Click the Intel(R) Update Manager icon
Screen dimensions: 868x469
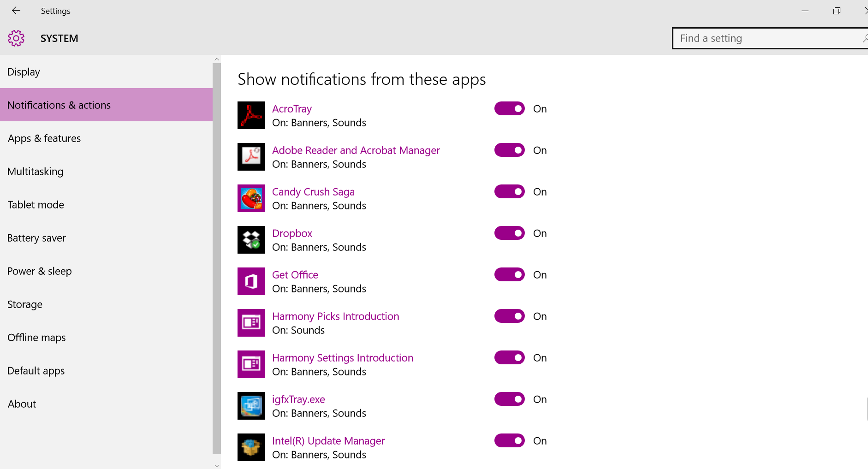[x=251, y=447]
